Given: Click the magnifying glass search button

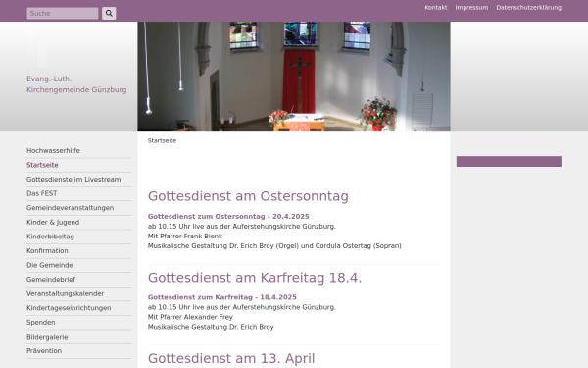Looking at the screenshot, I should [x=109, y=13].
